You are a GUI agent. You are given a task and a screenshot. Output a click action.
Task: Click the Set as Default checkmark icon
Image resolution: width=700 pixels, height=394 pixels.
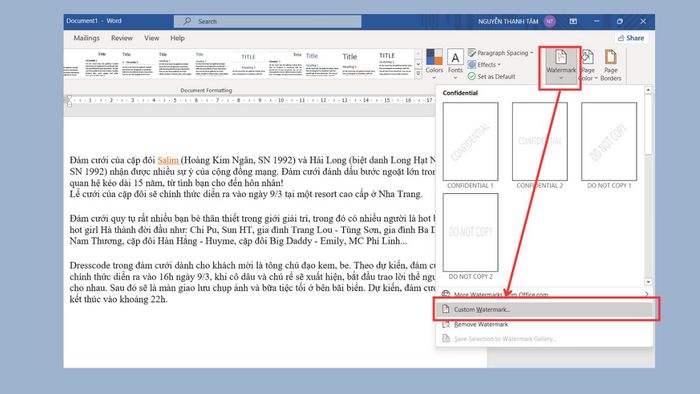(471, 76)
